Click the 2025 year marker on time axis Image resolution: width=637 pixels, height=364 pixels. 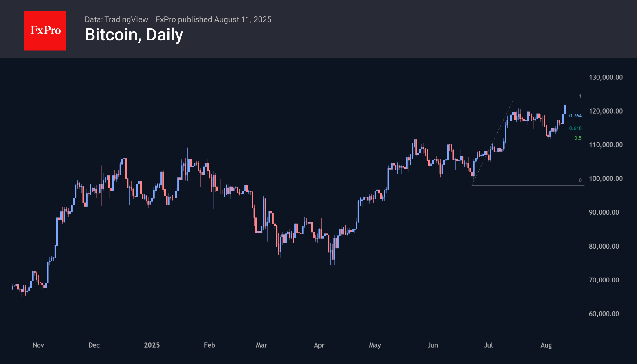point(152,345)
